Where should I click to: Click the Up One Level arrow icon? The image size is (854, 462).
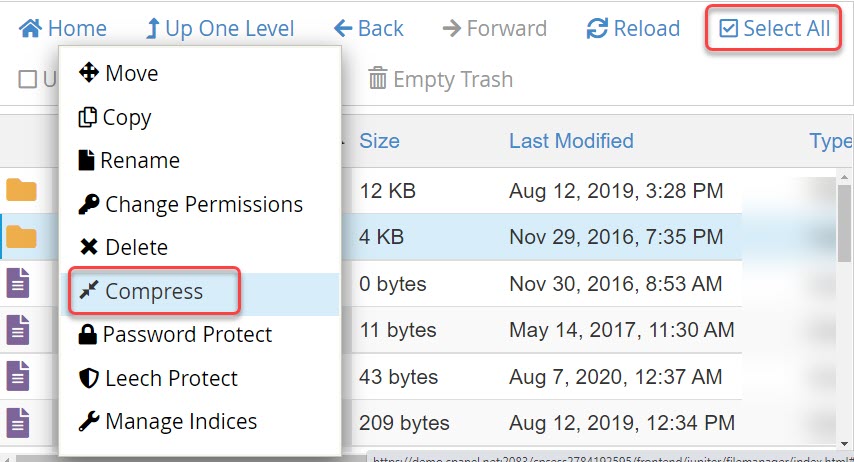pos(153,29)
